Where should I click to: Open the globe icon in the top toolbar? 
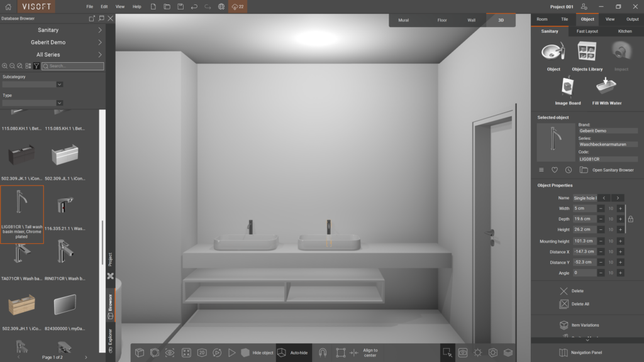click(x=221, y=6)
